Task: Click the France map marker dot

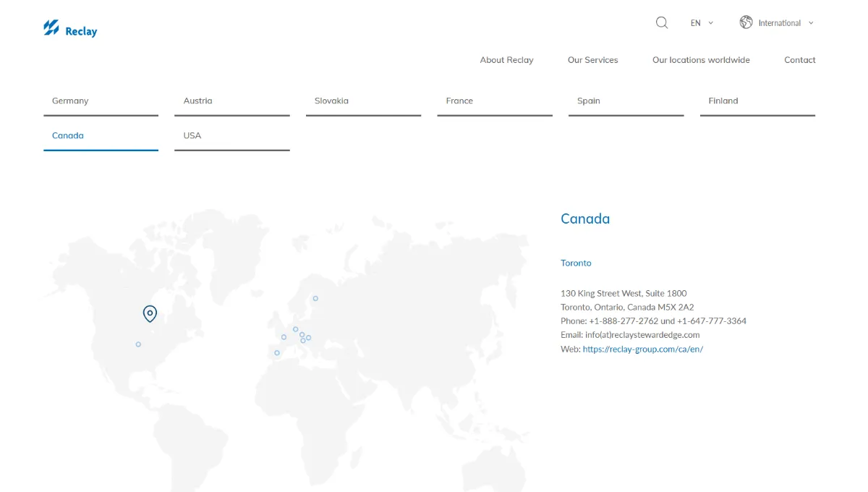Action: 284,337
